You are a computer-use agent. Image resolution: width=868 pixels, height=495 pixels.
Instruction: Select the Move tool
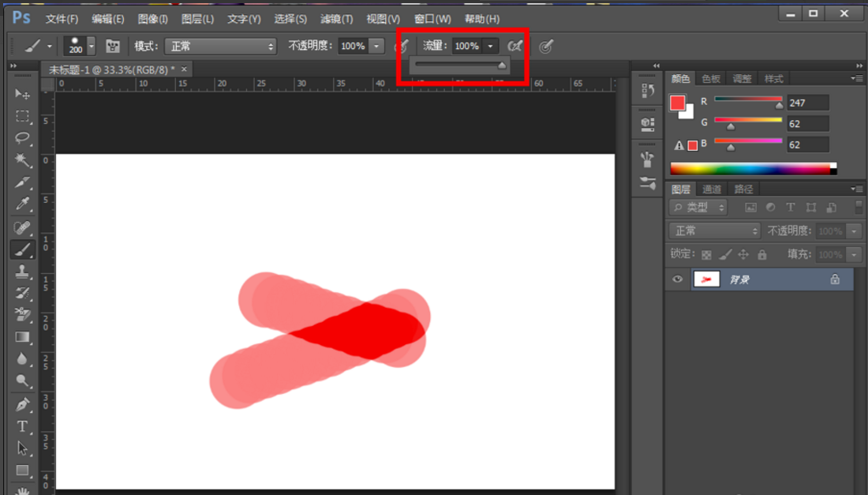(x=22, y=94)
